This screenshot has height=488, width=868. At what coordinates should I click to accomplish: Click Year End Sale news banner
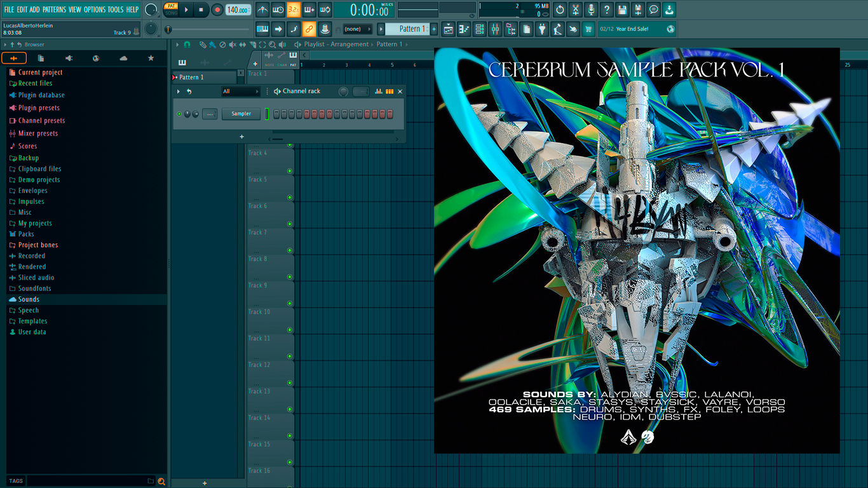click(x=637, y=29)
